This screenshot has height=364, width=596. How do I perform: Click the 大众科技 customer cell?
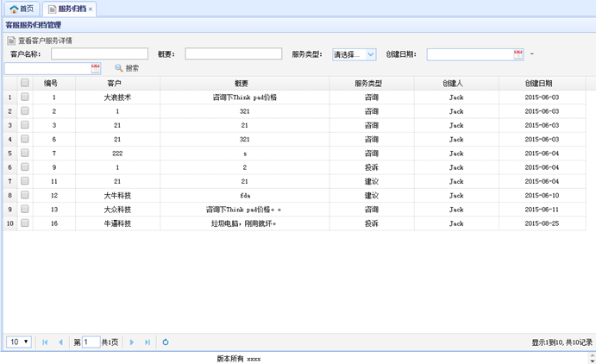[x=117, y=210]
